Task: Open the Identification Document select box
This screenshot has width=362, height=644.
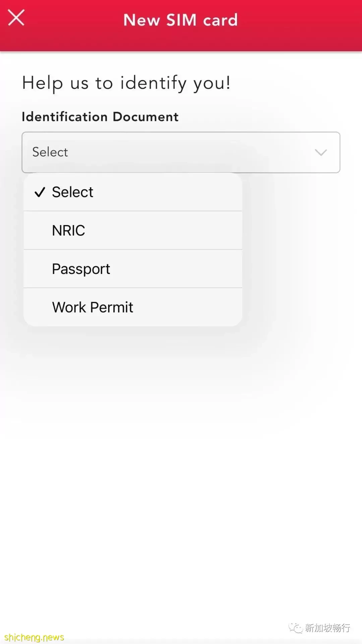Action: click(181, 152)
